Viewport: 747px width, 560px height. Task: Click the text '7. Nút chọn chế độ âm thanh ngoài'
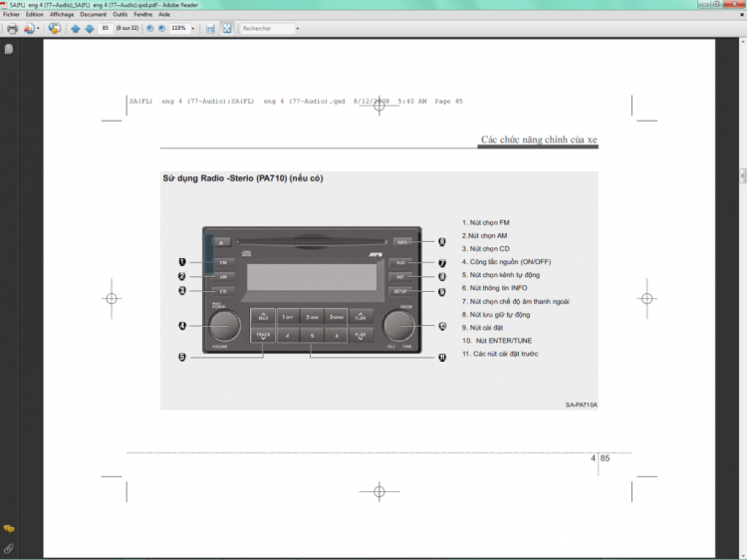coord(516,301)
